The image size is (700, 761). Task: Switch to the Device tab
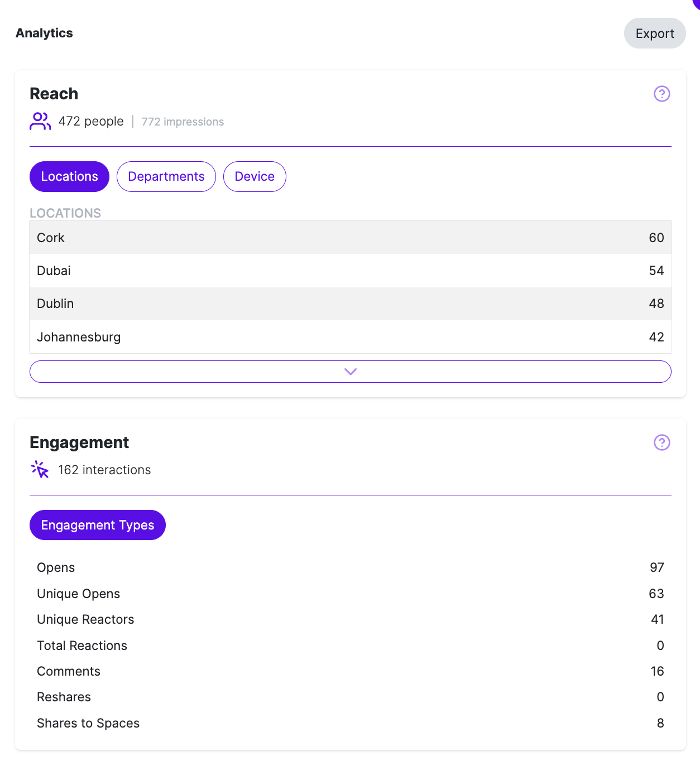[x=255, y=176]
